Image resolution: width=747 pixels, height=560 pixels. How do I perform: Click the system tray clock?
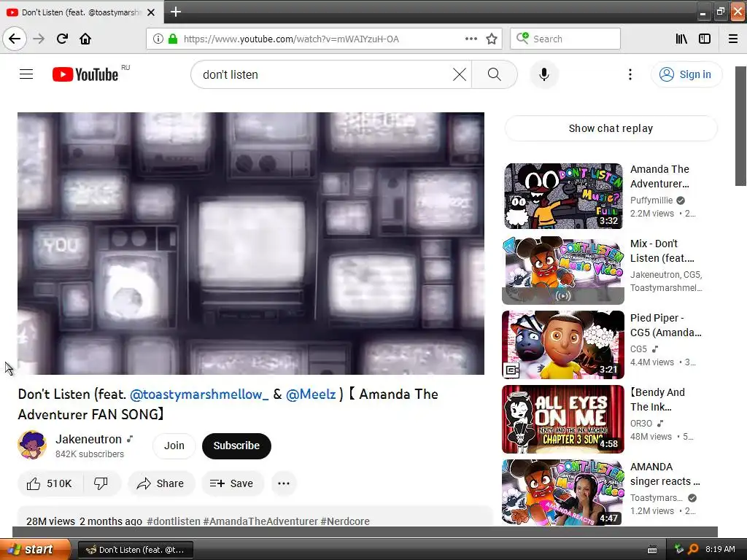pyautogui.click(x=720, y=549)
